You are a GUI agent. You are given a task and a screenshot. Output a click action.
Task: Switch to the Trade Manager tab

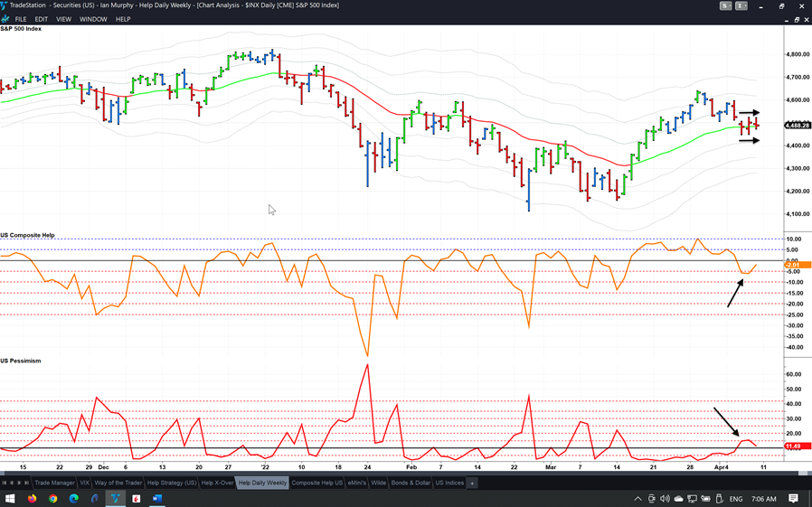pos(56,483)
